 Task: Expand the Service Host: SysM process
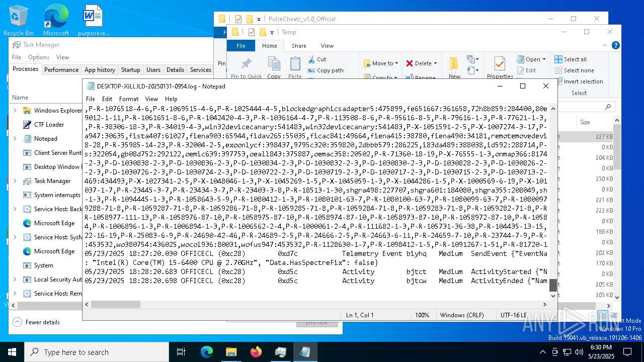point(15,237)
